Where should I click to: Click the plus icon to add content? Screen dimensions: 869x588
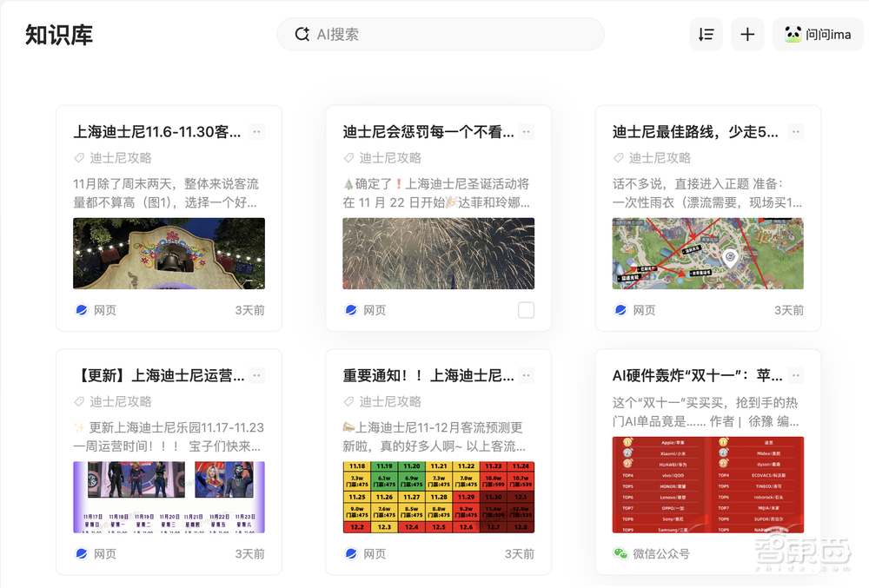[x=747, y=34]
